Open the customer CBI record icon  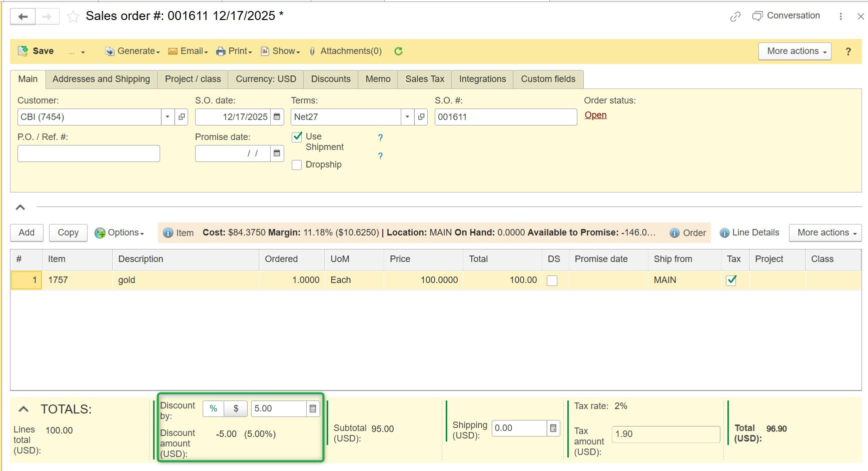(x=182, y=117)
